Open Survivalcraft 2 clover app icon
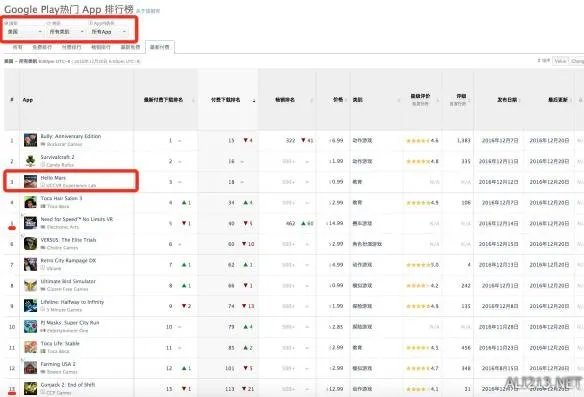 30,161
